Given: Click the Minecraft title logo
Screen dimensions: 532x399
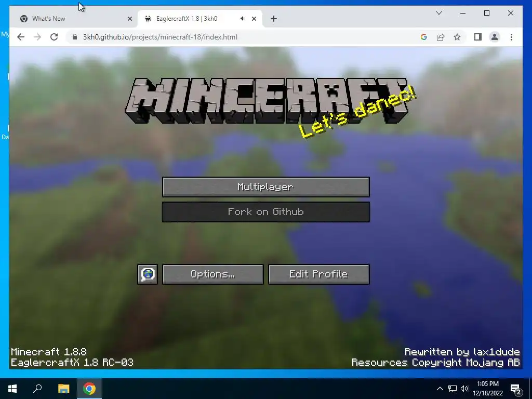Looking at the screenshot, I should click(267, 101).
